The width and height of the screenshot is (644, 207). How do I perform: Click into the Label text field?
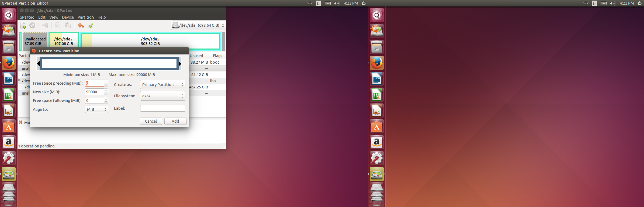[x=162, y=108]
